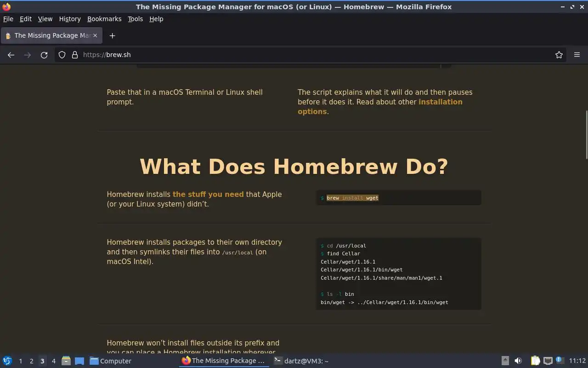
Task: Open the tracking protection shield icon
Action: click(62, 55)
